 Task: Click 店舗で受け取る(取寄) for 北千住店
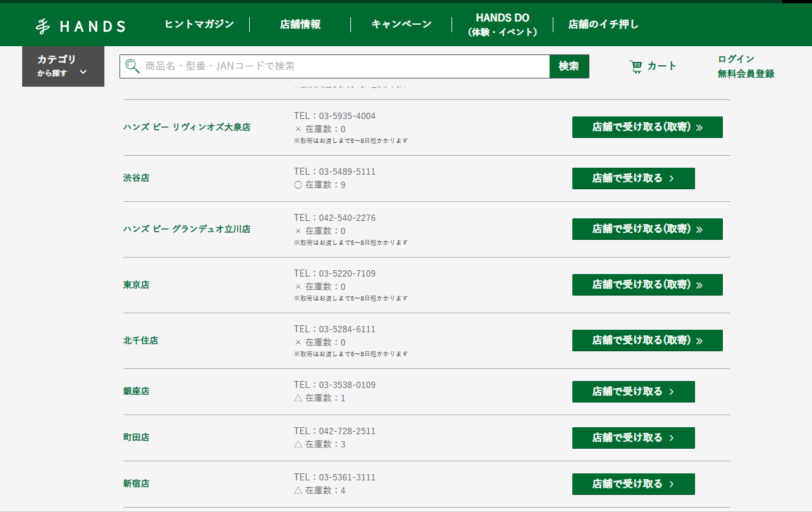coord(648,340)
